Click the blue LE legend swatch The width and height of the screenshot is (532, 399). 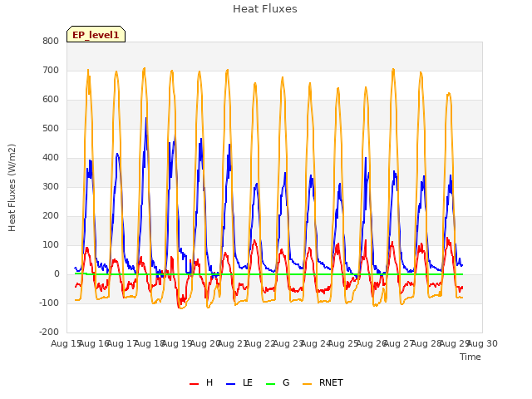(231, 383)
